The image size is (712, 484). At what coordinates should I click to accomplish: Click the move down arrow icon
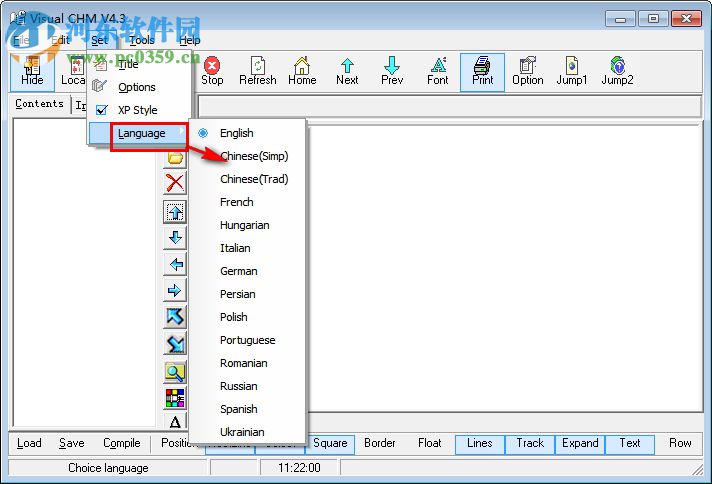(x=175, y=238)
